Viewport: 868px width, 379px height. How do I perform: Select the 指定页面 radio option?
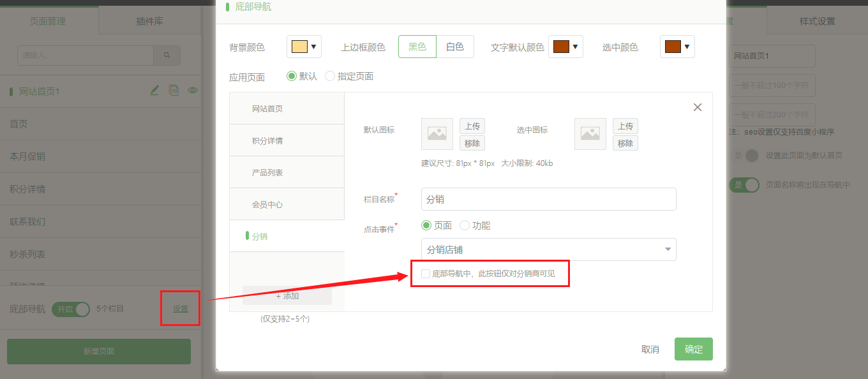point(330,76)
